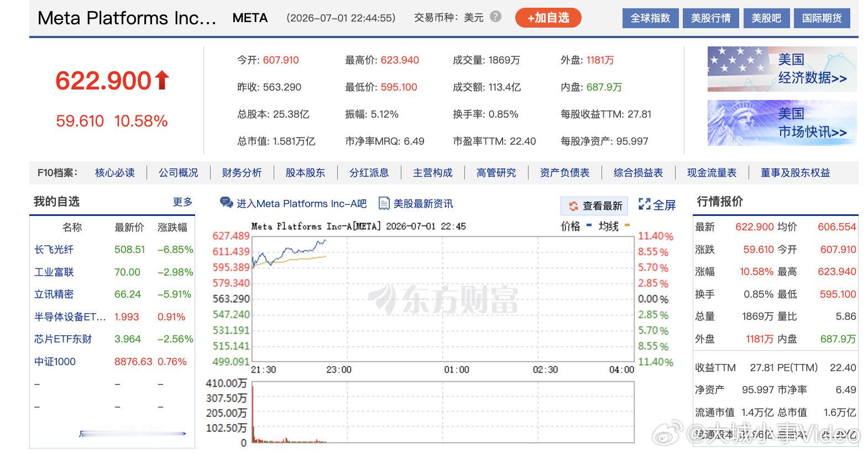Click the current price 622.900
Screen dimensions: 868x454
click(x=103, y=81)
